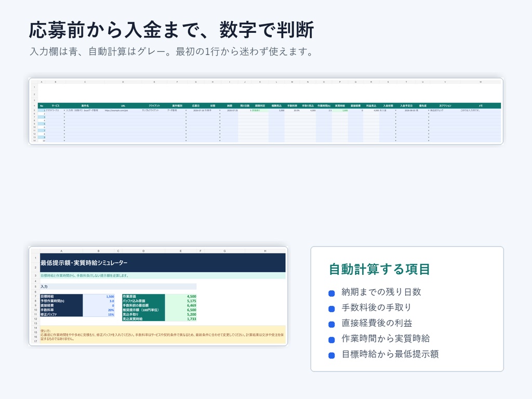Click the 手数料率 input value 20%
This screenshot has height=399, width=532.
(x=98, y=310)
